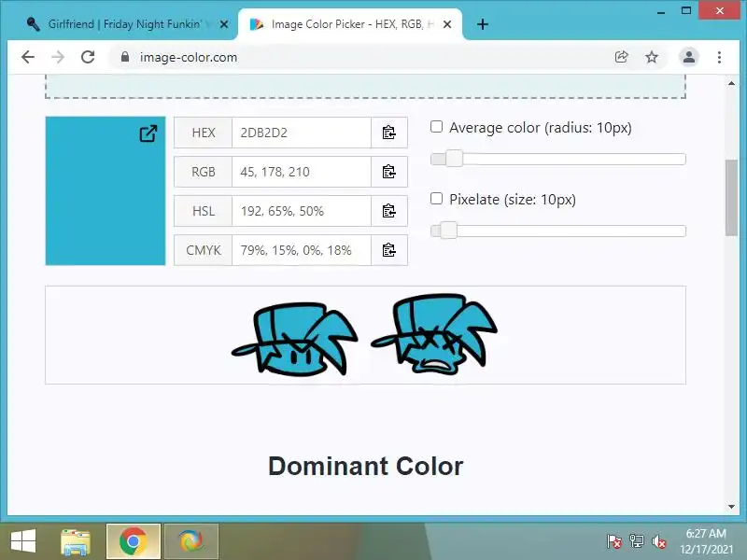Click the HEX label
Image resolution: width=747 pixels, height=560 pixels.
pyautogui.click(x=204, y=133)
